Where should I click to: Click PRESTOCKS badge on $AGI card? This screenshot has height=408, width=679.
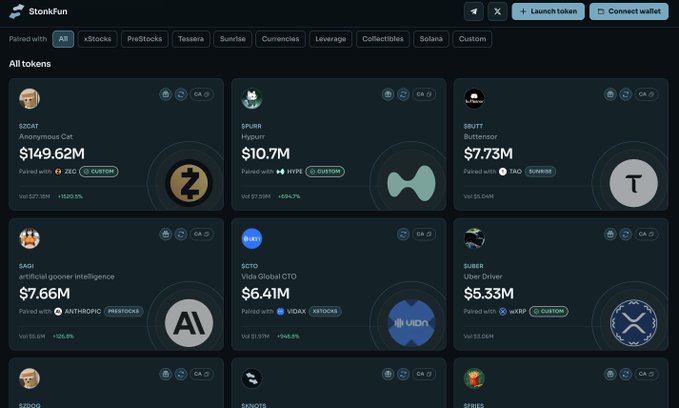pyautogui.click(x=123, y=311)
